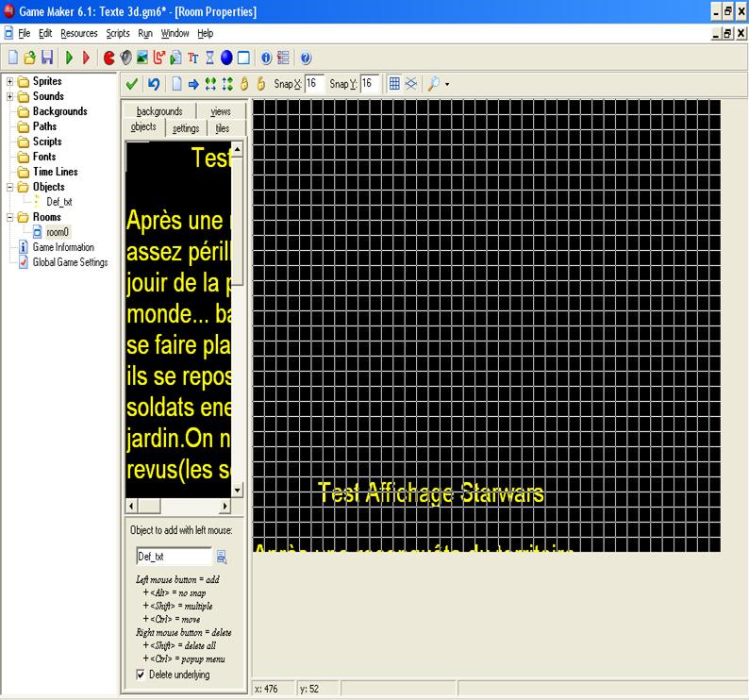Collapse the Objects folder
Screen dimensions: 749x700
click(x=9, y=188)
